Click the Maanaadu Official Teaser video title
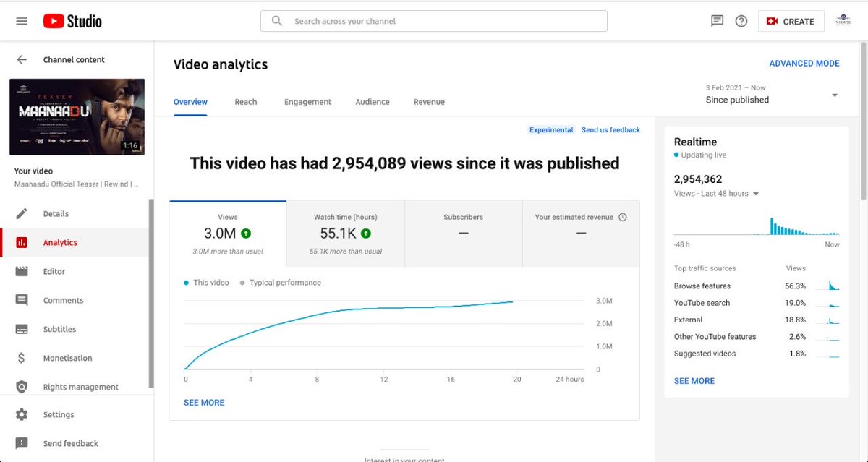Image resolution: width=868 pixels, height=462 pixels. (x=77, y=184)
